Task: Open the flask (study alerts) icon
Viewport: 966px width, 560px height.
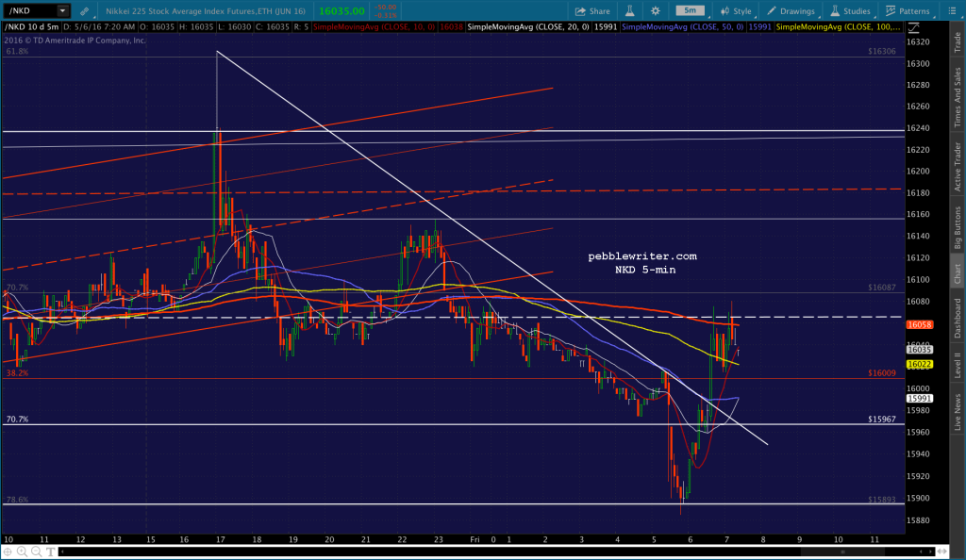Action: pos(629,11)
